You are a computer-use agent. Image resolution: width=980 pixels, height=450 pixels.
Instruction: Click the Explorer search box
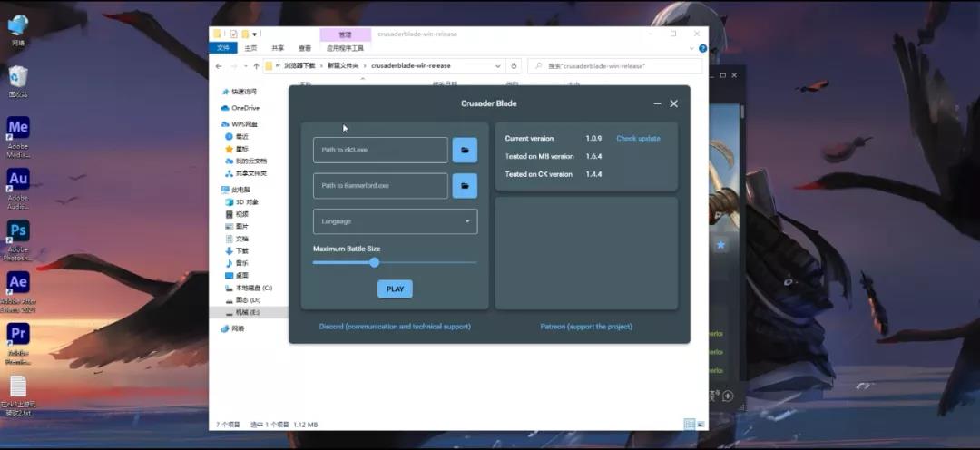615,65
